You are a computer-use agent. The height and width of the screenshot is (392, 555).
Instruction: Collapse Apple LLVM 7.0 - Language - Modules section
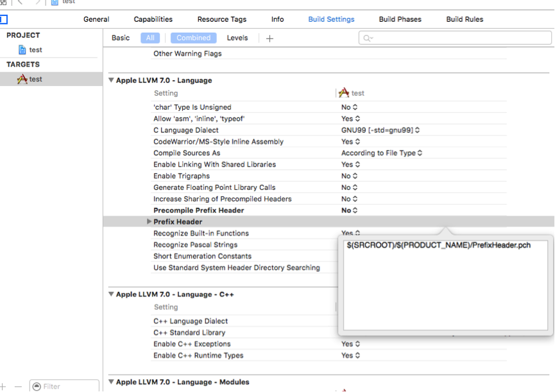pyautogui.click(x=111, y=382)
